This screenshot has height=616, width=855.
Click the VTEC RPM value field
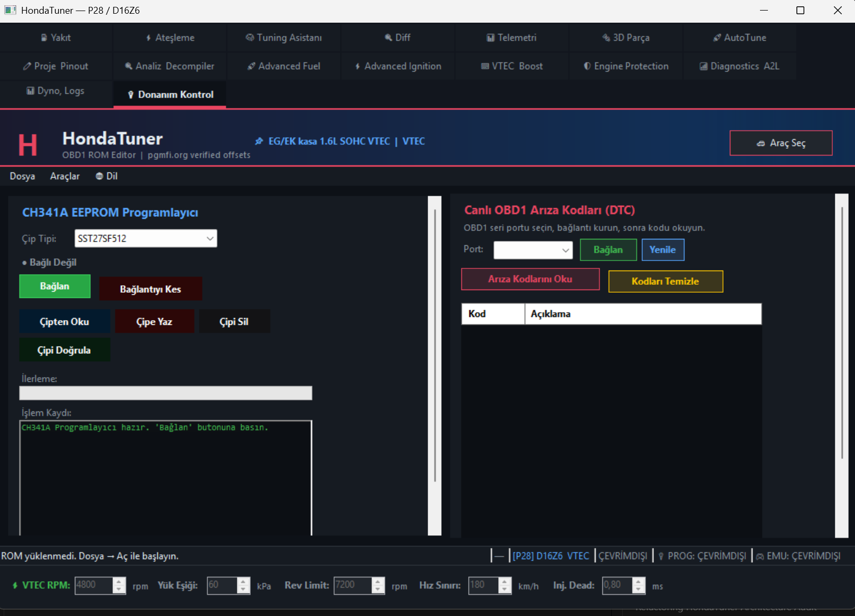(94, 585)
